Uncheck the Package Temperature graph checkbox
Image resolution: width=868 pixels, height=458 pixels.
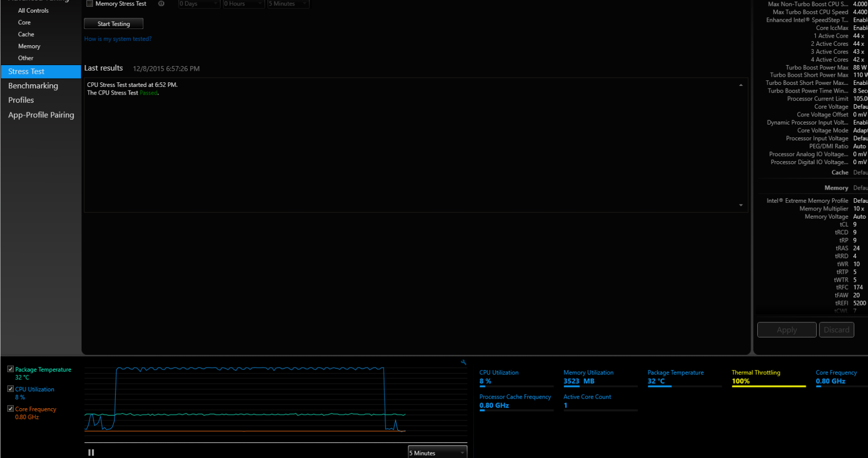click(x=10, y=369)
